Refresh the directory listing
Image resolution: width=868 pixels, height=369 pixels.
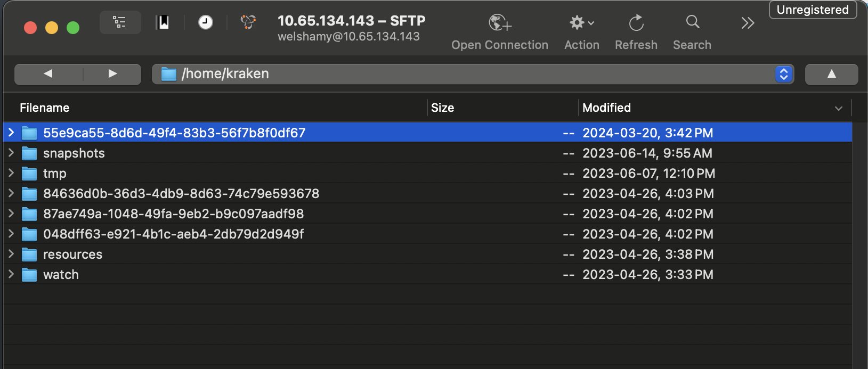point(636,23)
